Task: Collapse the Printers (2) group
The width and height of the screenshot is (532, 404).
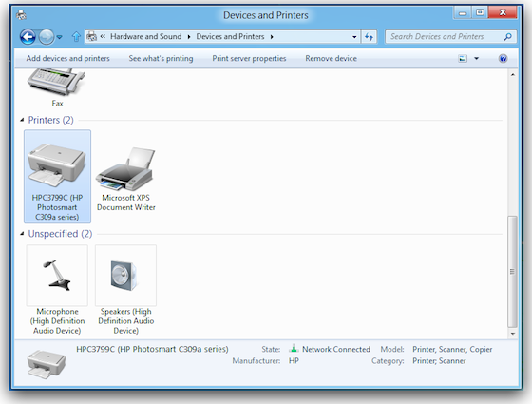Action: (22, 120)
